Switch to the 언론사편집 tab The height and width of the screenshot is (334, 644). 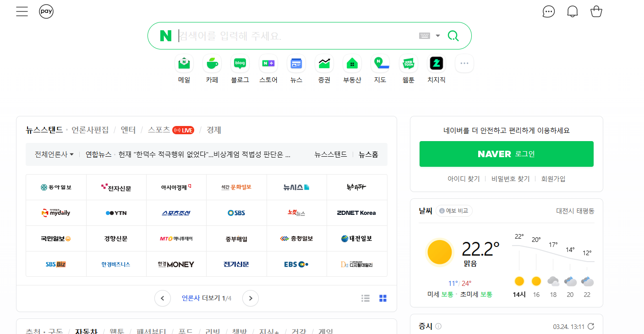90,130
